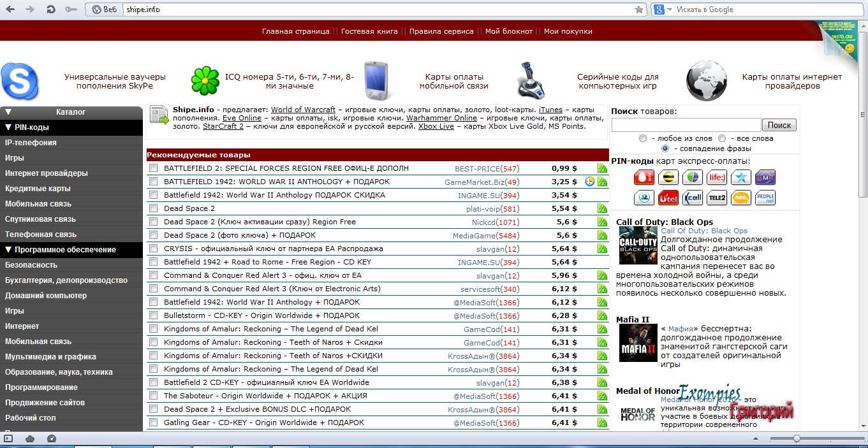Screen dimensions: 868x448
Task: Select the TELE2 PIN card icon
Action: 717,198
